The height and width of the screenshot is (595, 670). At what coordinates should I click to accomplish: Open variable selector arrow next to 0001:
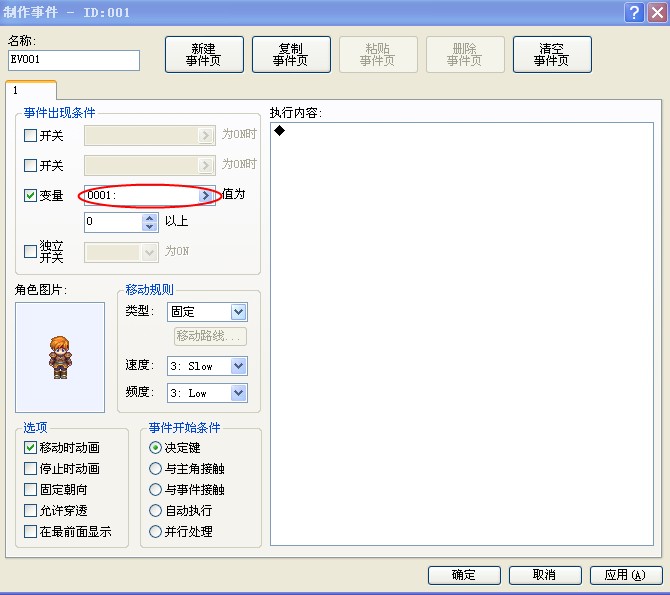(206, 196)
